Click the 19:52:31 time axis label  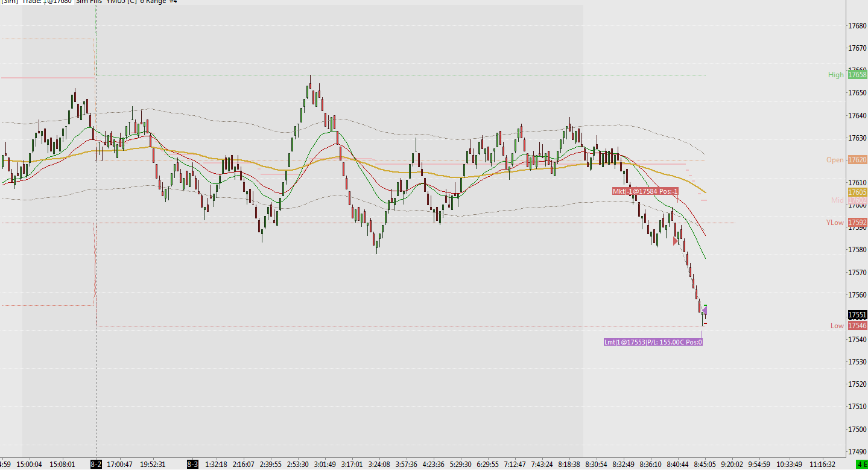(153, 465)
